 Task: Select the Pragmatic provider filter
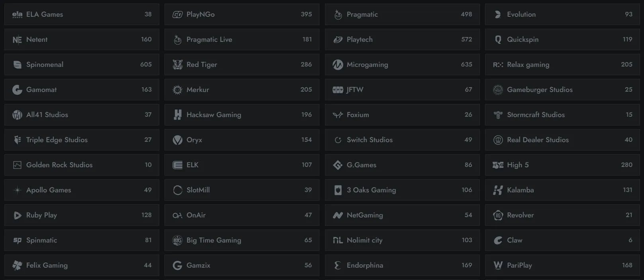(402, 14)
